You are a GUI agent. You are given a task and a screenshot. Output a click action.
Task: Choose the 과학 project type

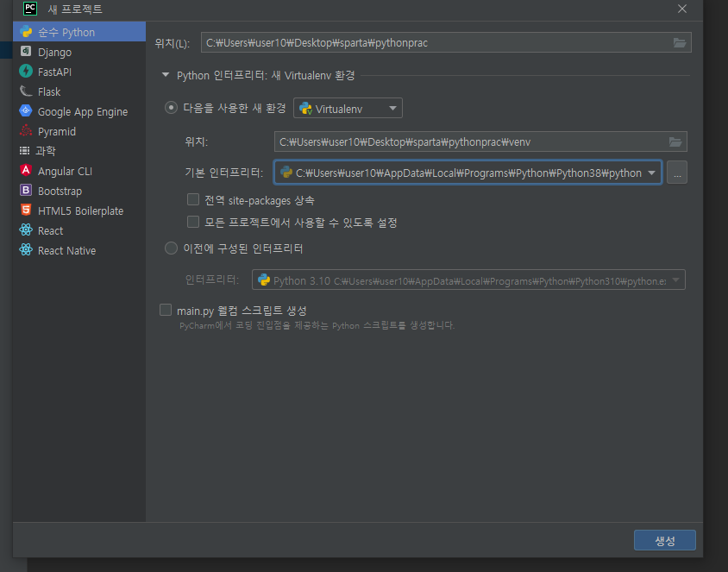pyautogui.click(x=79, y=151)
